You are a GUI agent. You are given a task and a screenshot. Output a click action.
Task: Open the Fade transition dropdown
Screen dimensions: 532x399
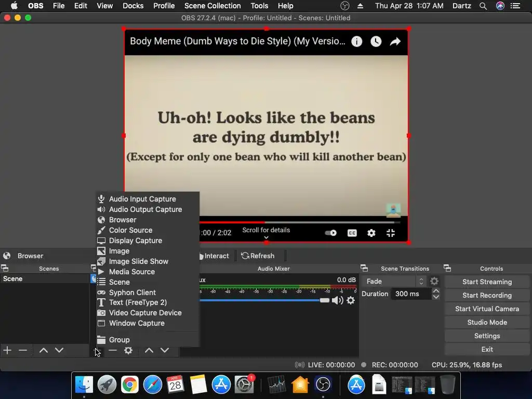pyautogui.click(x=394, y=281)
